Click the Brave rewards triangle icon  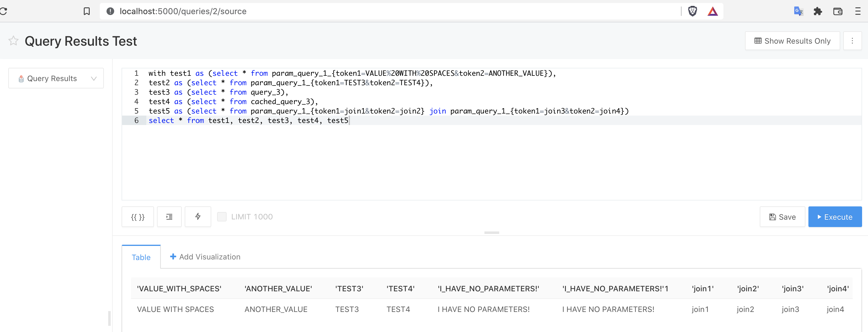[x=712, y=11]
